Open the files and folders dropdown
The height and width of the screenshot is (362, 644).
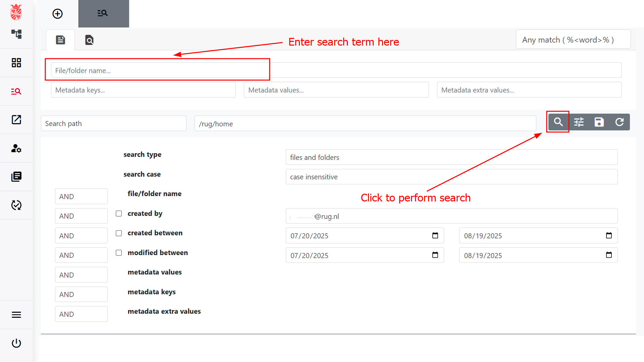tap(451, 157)
